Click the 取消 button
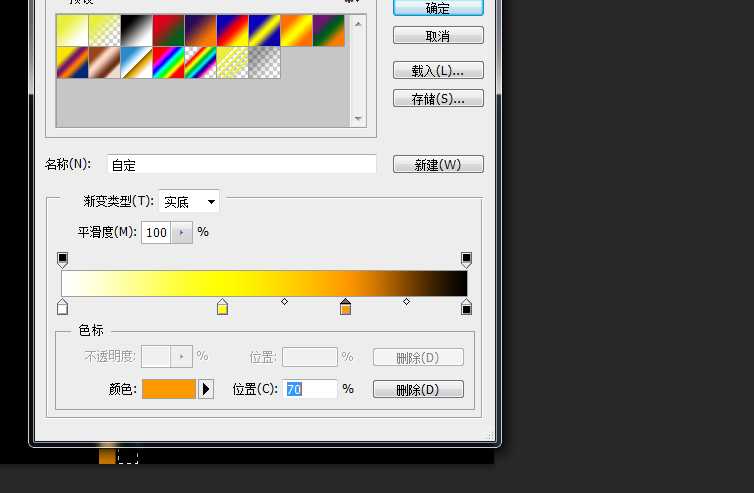 (x=438, y=36)
